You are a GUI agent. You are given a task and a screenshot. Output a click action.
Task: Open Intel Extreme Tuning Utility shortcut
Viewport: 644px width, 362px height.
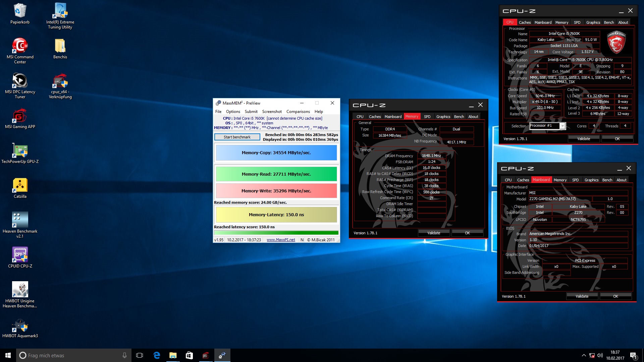(60, 16)
